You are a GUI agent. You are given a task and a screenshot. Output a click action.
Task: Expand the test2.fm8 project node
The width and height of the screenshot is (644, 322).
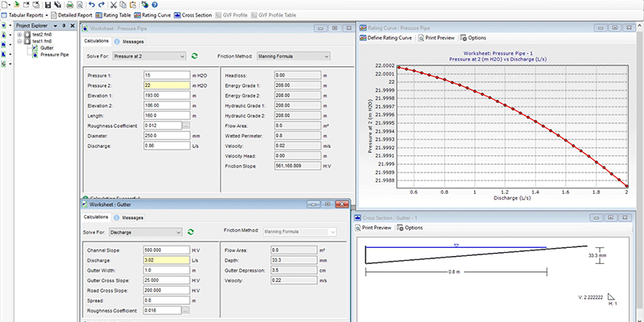(20, 35)
